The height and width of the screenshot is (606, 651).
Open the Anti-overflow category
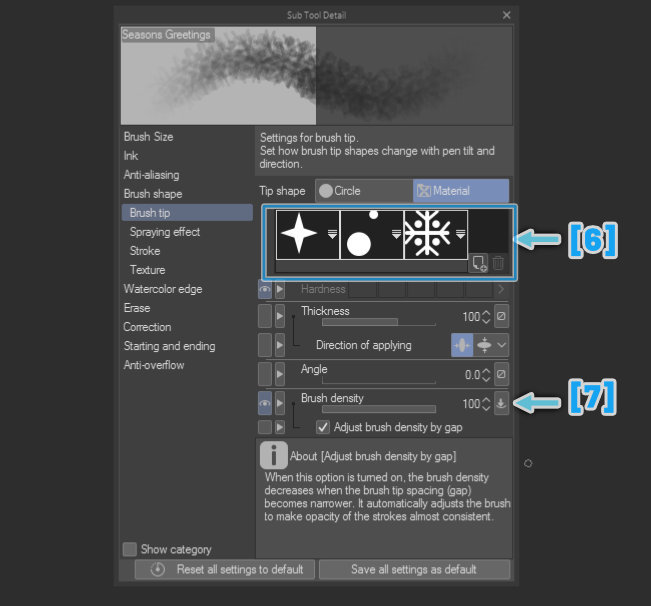tap(154, 365)
